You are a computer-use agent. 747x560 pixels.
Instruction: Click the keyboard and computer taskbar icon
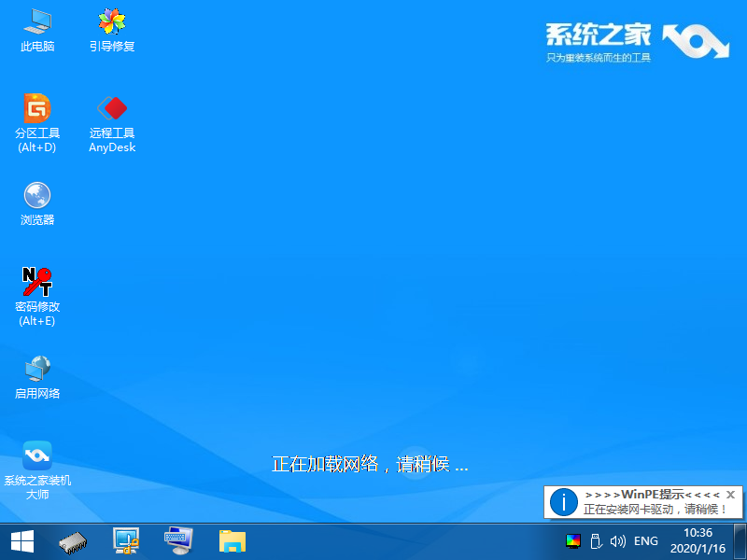point(178,541)
